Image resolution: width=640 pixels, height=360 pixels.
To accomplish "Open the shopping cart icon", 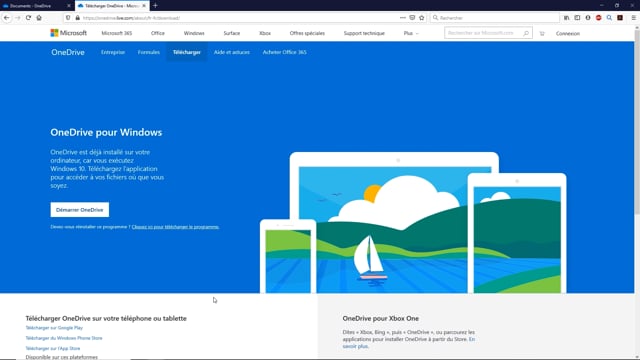I will (542, 33).
